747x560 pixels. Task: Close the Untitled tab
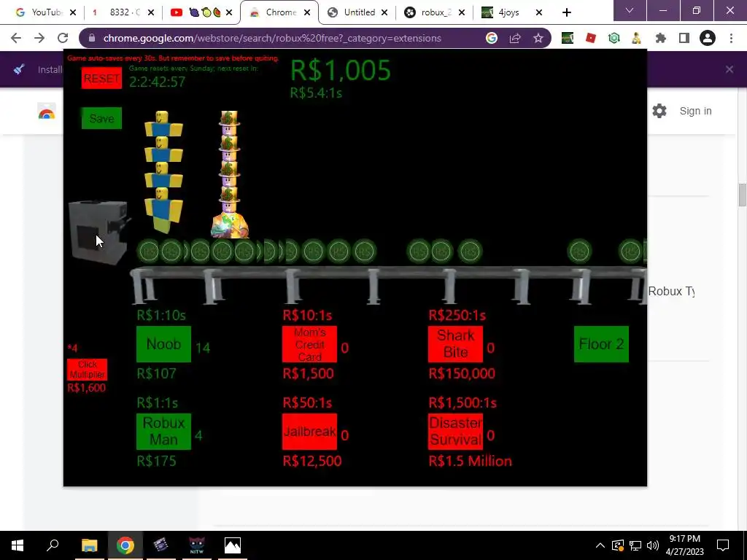click(x=384, y=12)
